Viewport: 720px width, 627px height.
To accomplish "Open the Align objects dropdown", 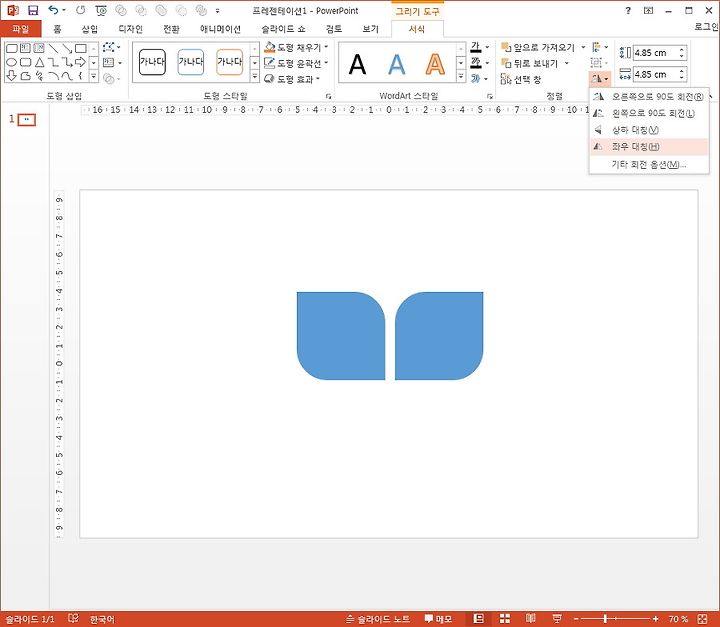I will 600,47.
